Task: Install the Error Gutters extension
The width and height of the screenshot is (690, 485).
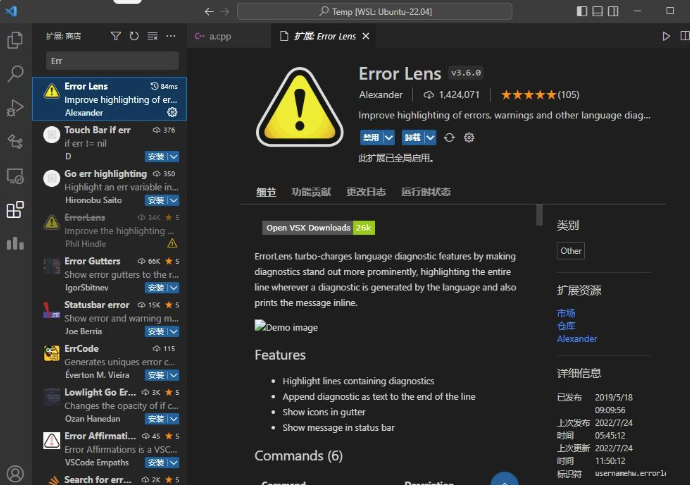Action: point(157,288)
